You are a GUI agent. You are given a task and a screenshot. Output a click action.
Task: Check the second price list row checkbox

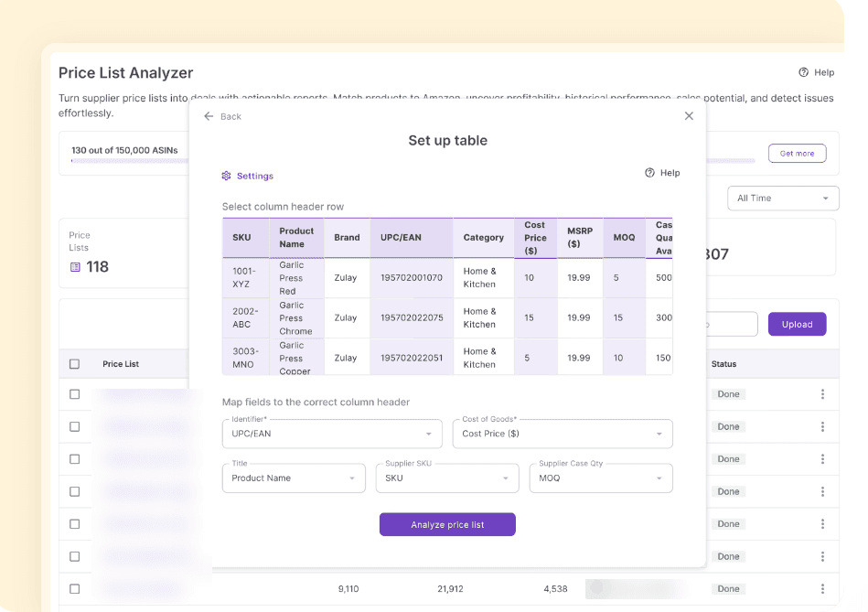[x=75, y=426]
